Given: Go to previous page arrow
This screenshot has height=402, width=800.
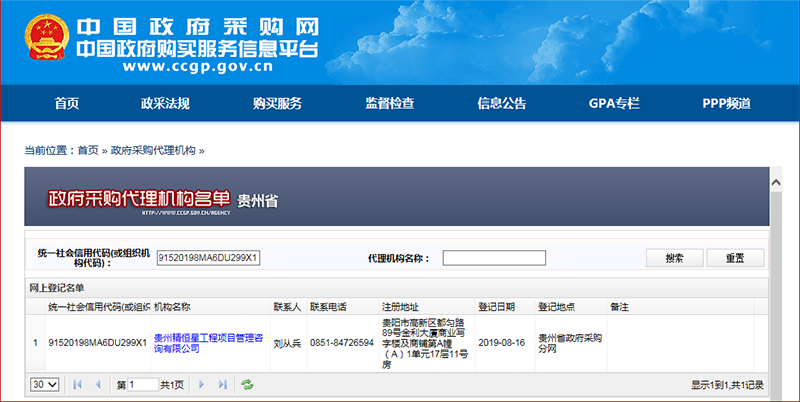Looking at the screenshot, I should tap(98, 385).
